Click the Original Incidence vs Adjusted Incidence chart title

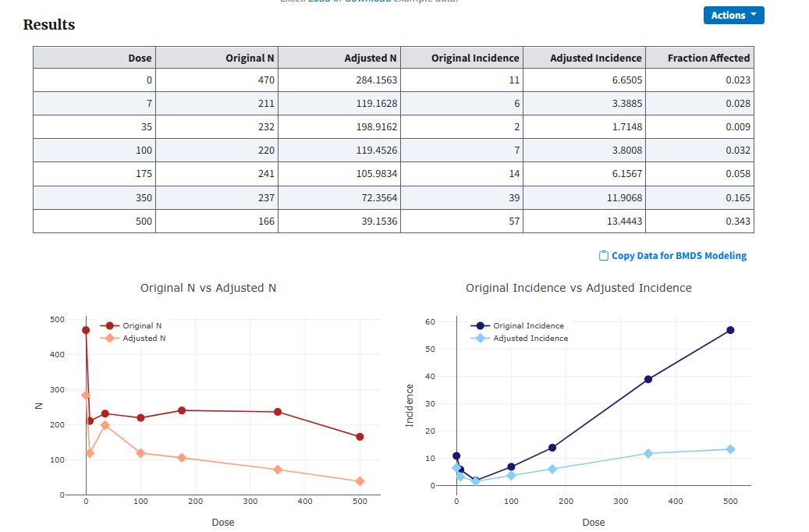click(x=578, y=288)
